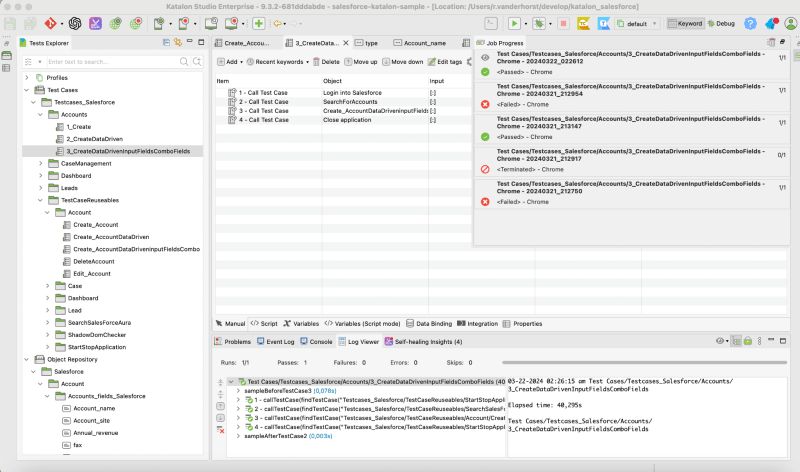The image size is (800, 472).
Task: Open the command-line terminal icon
Action: point(491,23)
